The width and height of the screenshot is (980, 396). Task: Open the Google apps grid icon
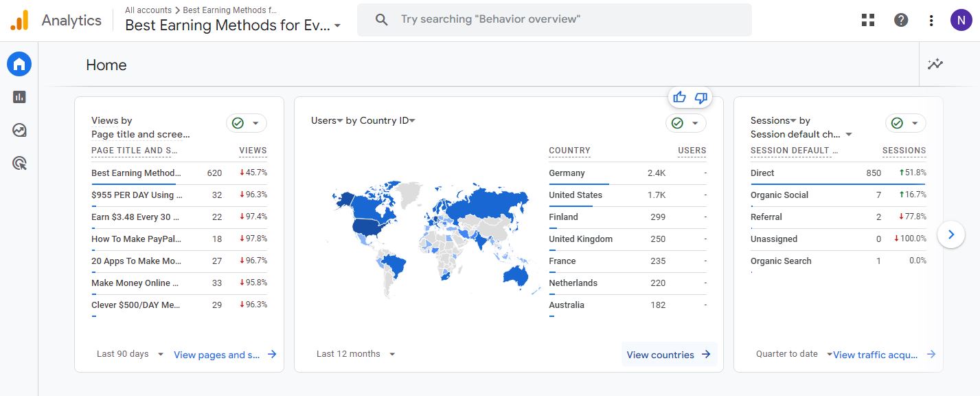click(x=868, y=20)
